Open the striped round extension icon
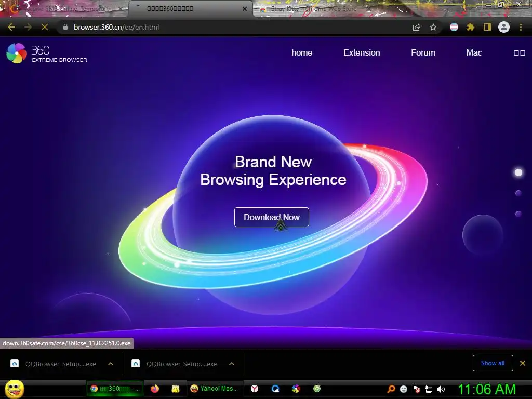The image size is (532, 399). coord(454,27)
